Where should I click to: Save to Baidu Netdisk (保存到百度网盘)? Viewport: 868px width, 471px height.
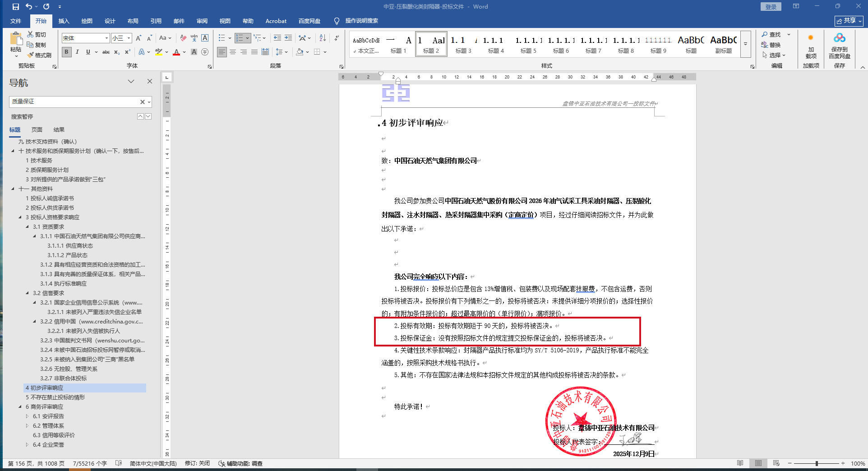tap(839, 46)
